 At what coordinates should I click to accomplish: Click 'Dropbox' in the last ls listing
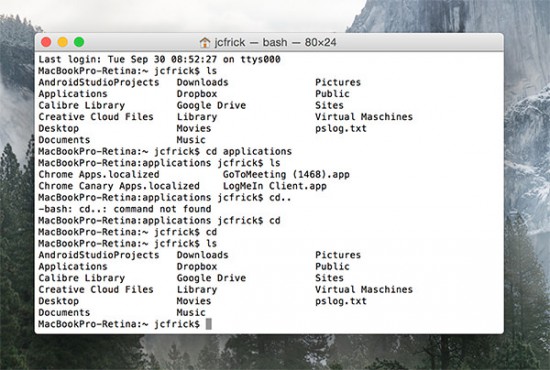pyautogui.click(x=197, y=267)
